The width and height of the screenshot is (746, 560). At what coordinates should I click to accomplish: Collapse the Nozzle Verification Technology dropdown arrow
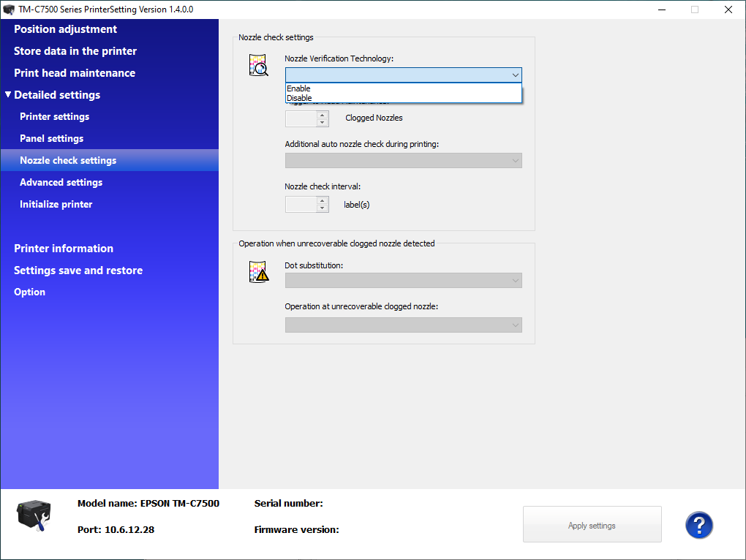click(x=515, y=75)
